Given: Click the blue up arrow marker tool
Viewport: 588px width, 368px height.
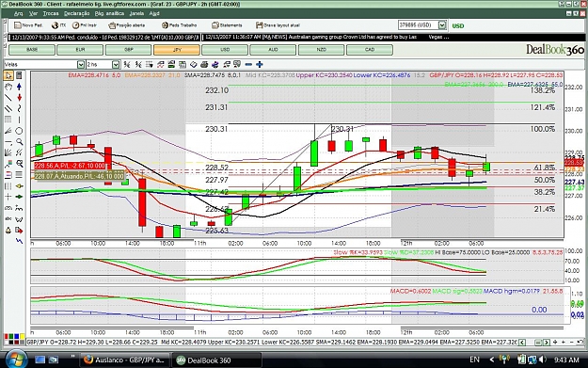Looking at the screenshot, I should [19, 87].
